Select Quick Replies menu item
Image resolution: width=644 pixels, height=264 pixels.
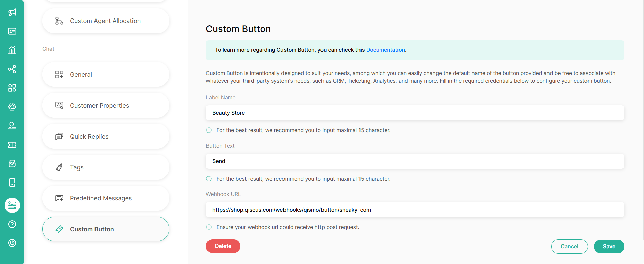pos(106,137)
